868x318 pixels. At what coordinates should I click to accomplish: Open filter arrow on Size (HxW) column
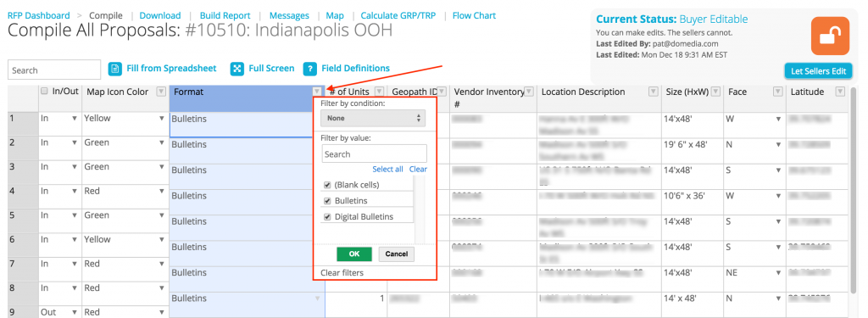pyautogui.click(x=715, y=92)
